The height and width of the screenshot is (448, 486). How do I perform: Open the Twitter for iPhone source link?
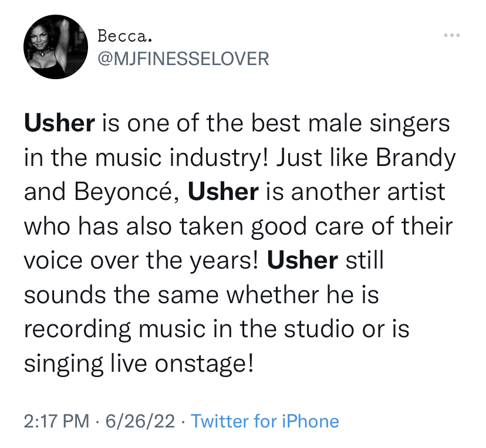click(x=265, y=421)
